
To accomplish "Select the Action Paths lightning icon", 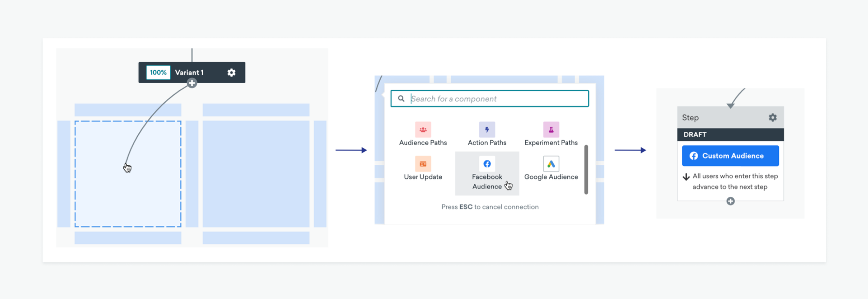I will 487,130.
